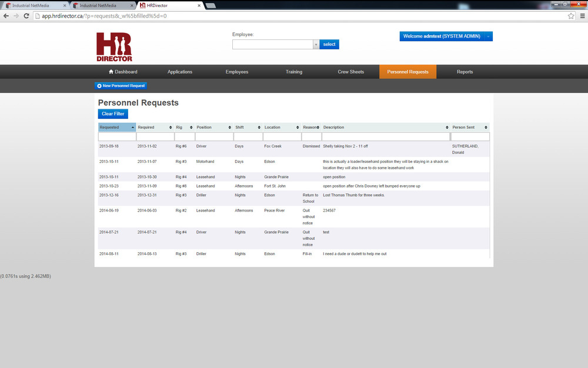This screenshot has height=368, width=588.
Task: Click the 2013-10-30 required date
Action: click(x=147, y=177)
